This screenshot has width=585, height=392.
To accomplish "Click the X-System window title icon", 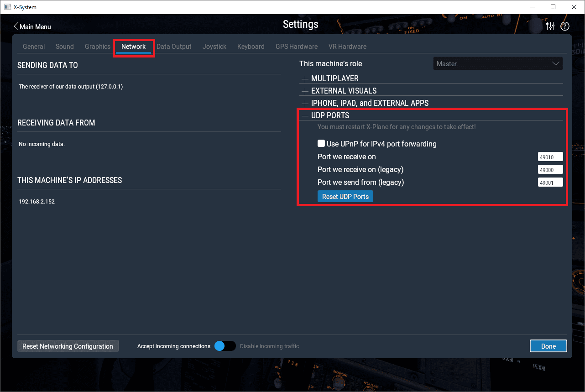I will [7, 7].
